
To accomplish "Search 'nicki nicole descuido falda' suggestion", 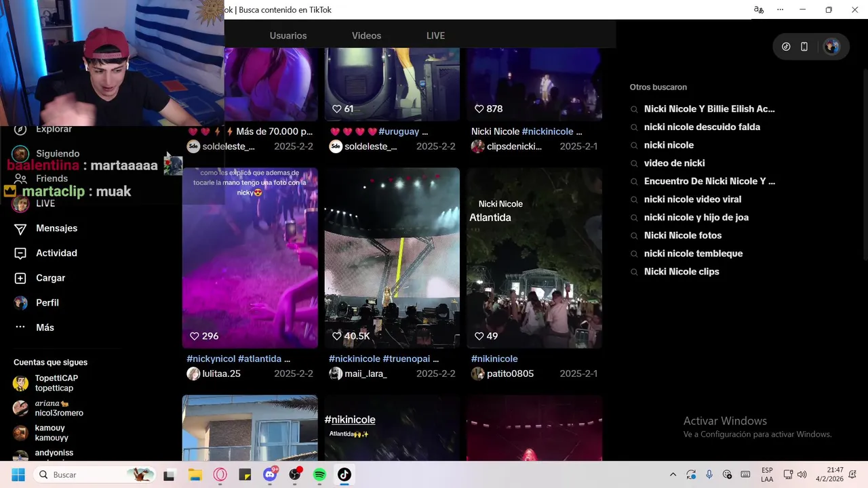I will (x=702, y=127).
